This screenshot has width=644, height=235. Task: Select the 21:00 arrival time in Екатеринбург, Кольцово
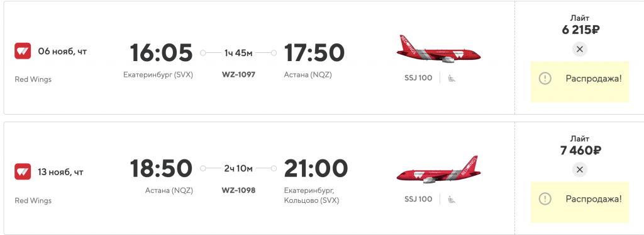316,168
